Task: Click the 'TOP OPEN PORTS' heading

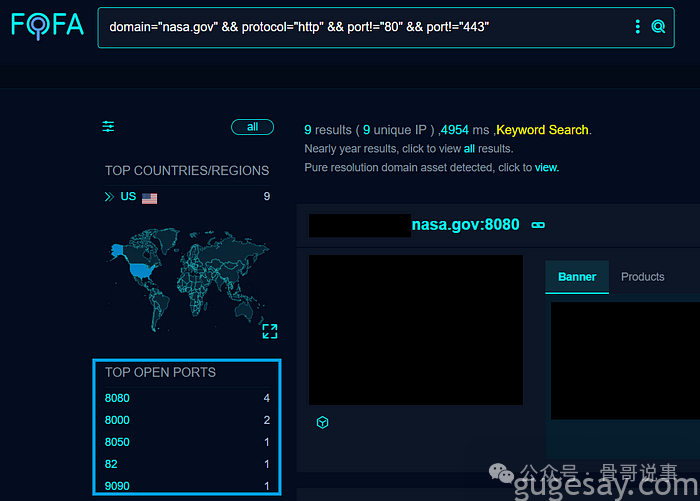Action: [x=160, y=372]
